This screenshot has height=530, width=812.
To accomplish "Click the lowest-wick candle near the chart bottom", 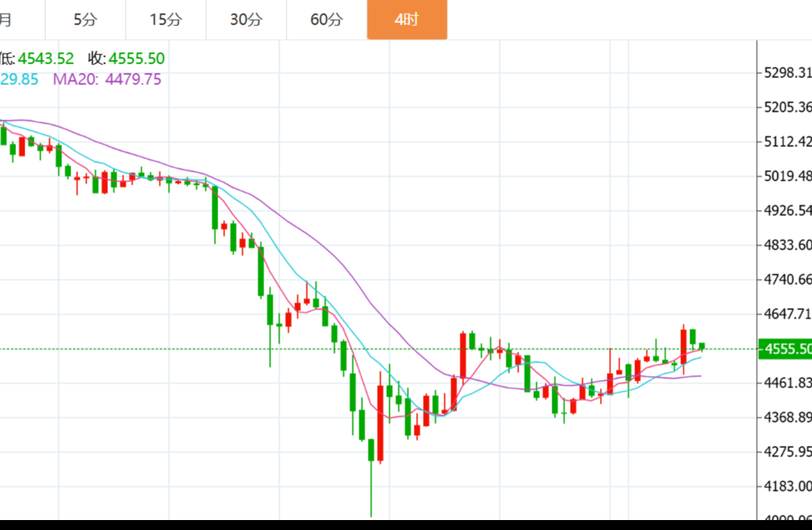I will [x=372, y=450].
